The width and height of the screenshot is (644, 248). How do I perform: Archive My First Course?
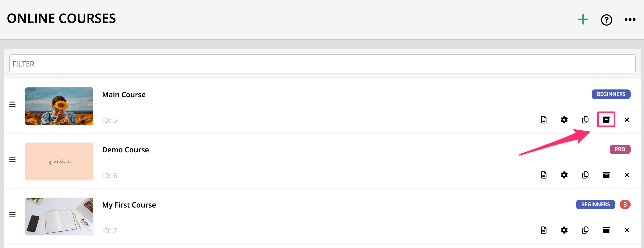(606, 230)
